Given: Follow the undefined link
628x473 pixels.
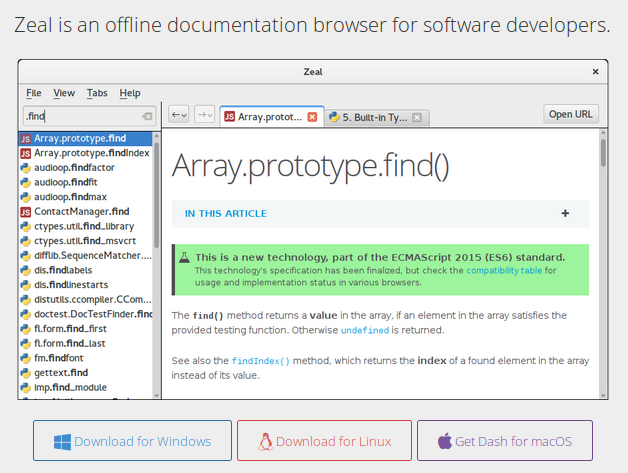Looking at the screenshot, I should [364, 330].
